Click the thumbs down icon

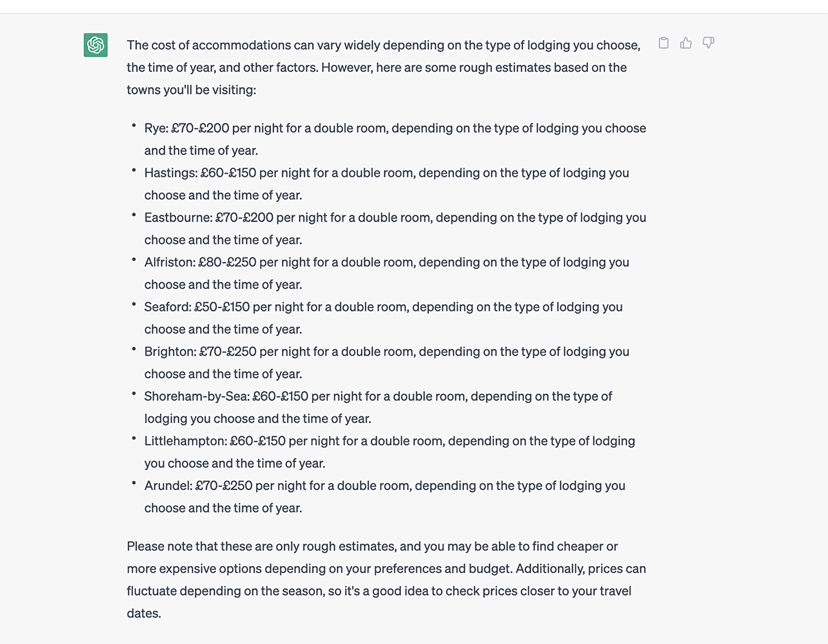[708, 43]
